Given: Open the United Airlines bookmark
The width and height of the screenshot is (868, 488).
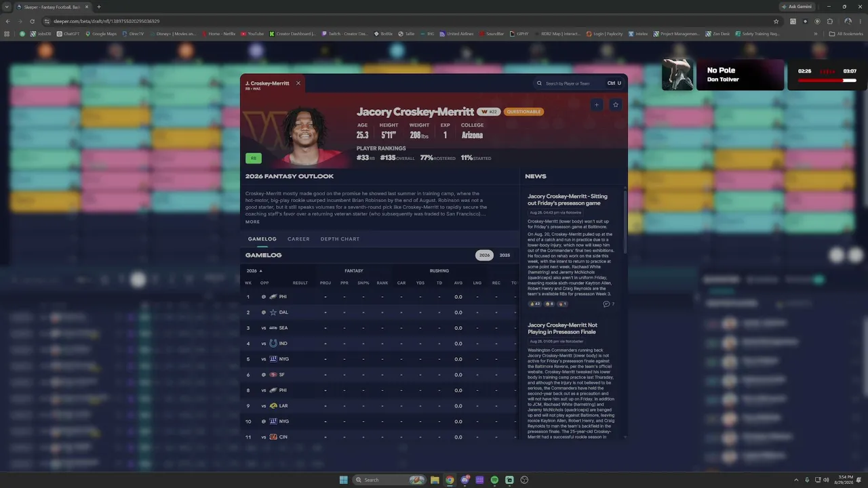Looking at the screenshot, I should click(457, 34).
